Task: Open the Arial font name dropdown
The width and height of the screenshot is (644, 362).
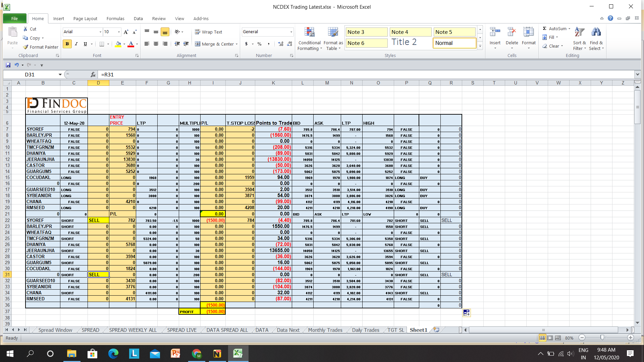Action: coord(100,32)
